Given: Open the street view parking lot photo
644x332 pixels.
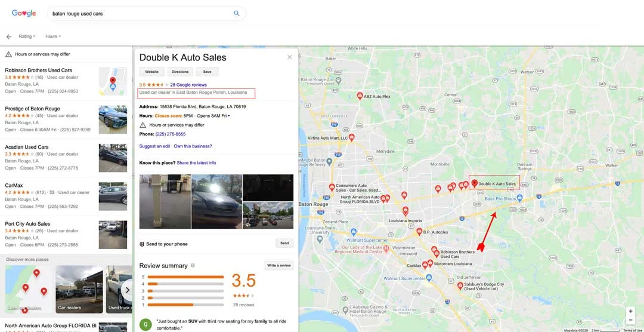Looking at the screenshot, I should [268, 215].
